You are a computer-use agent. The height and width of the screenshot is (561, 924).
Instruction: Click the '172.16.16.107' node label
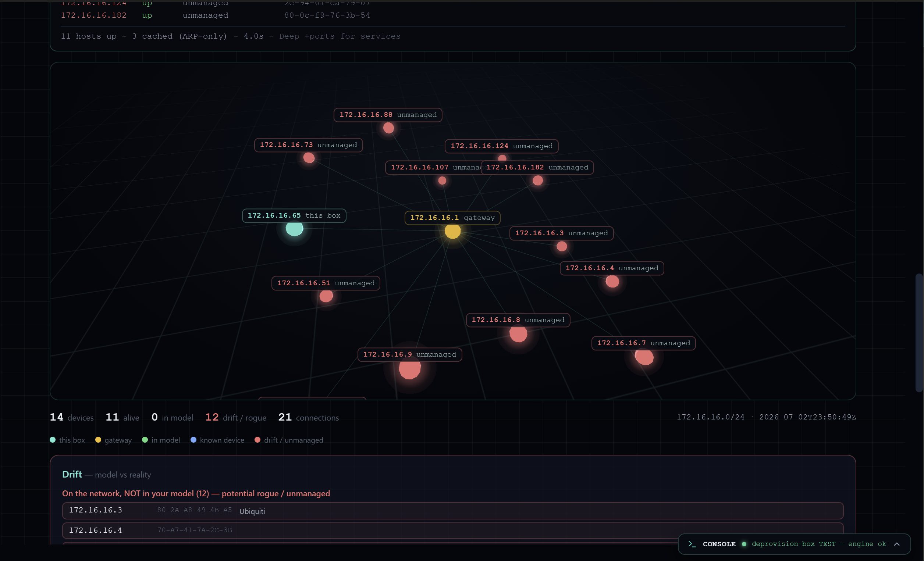433,167
